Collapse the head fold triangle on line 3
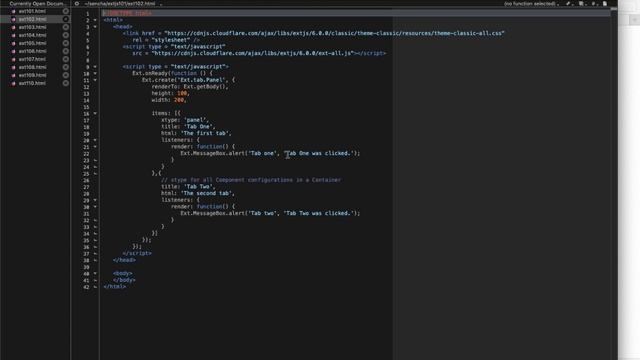This screenshot has width=640, height=360. coord(95,27)
